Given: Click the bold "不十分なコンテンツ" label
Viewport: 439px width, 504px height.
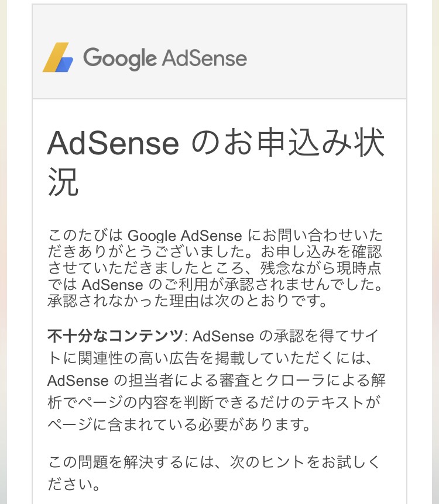Looking at the screenshot, I should [x=115, y=337].
